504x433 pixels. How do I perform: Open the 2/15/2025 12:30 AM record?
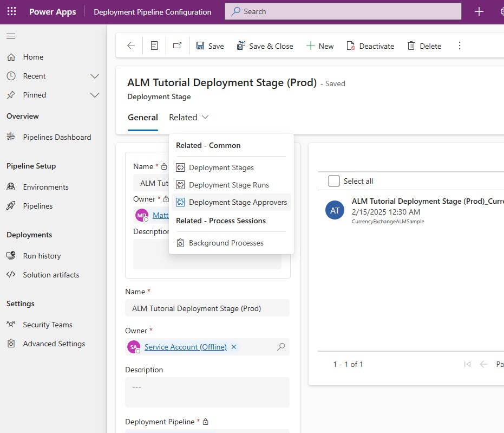point(385,212)
